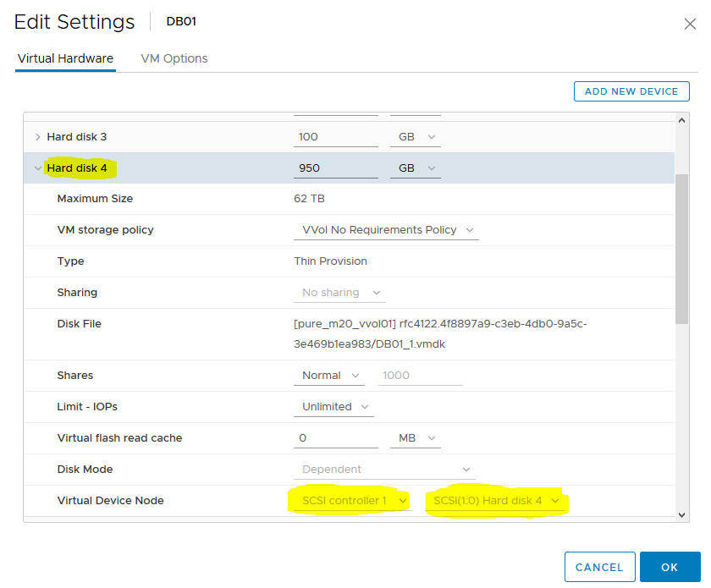Open VM storage policy dropdown

pyautogui.click(x=386, y=230)
